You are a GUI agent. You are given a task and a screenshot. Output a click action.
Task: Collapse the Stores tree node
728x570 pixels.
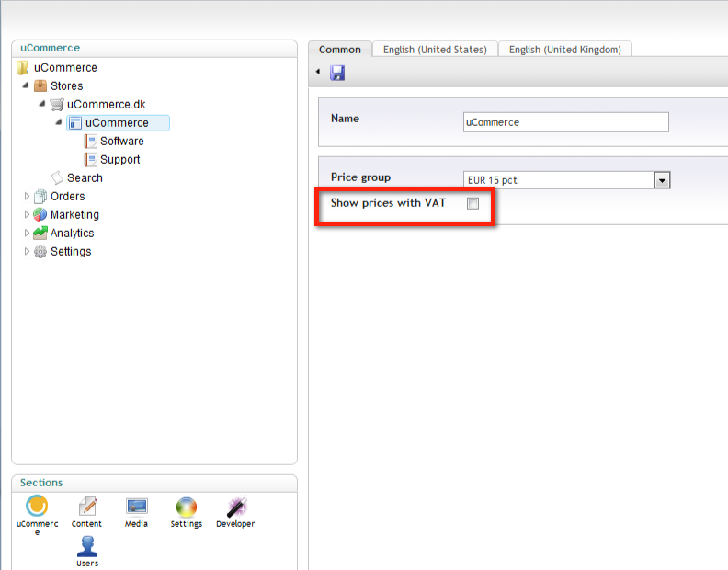pyautogui.click(x=26, y=85)
